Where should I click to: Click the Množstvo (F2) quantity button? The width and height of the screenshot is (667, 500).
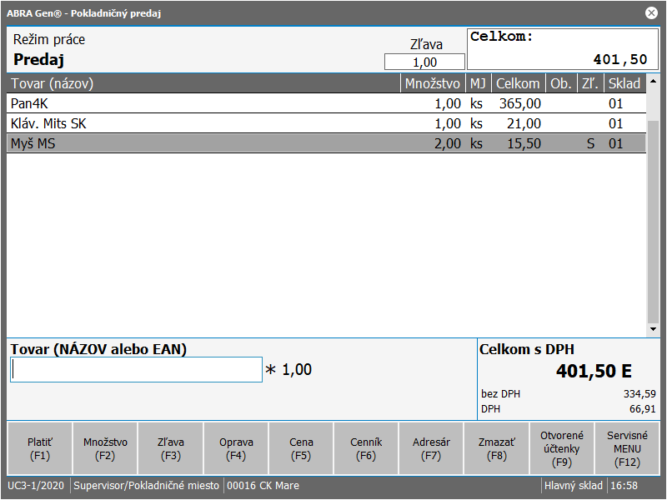pos(105,448)
